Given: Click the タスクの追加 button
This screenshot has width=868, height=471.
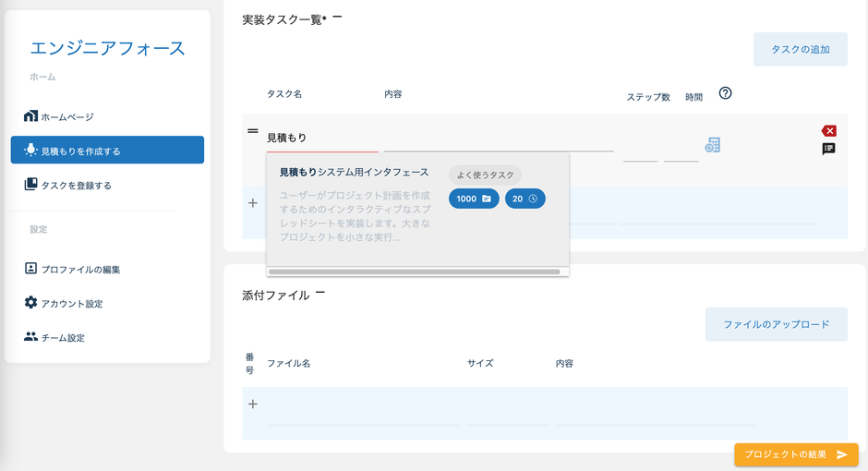Looking at the screenshot, I should 800,49.
